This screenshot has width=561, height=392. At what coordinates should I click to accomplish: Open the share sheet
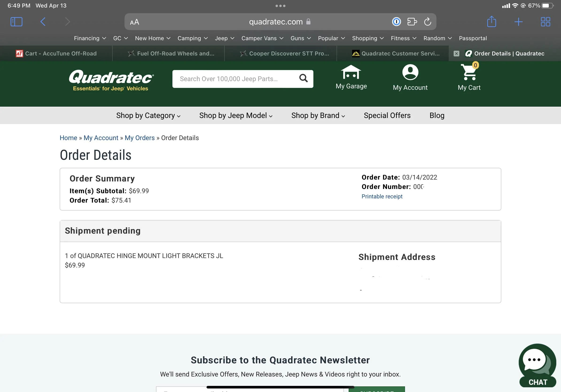491,22
